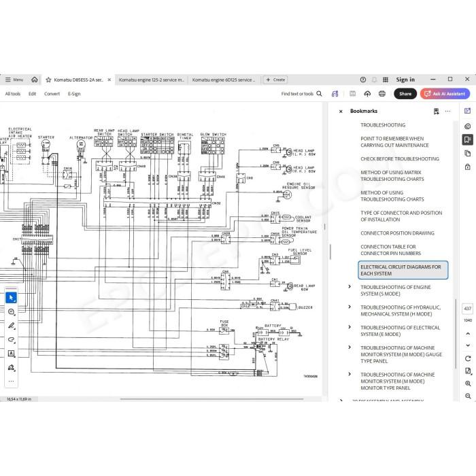Click the Find text or tools search box
The width and height of the screenshot is (476, 476).
click(x=301, y=94)
